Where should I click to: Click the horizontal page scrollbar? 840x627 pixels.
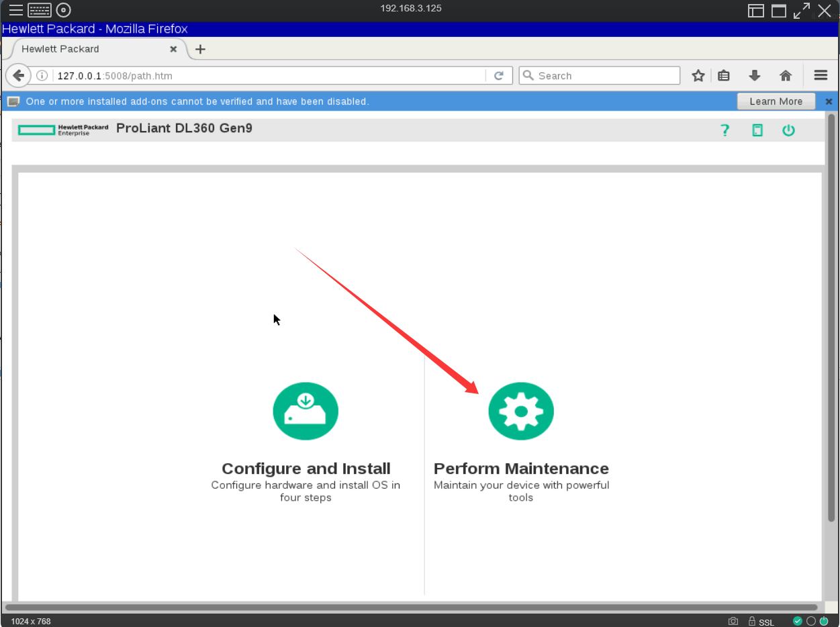coord(411,608)
